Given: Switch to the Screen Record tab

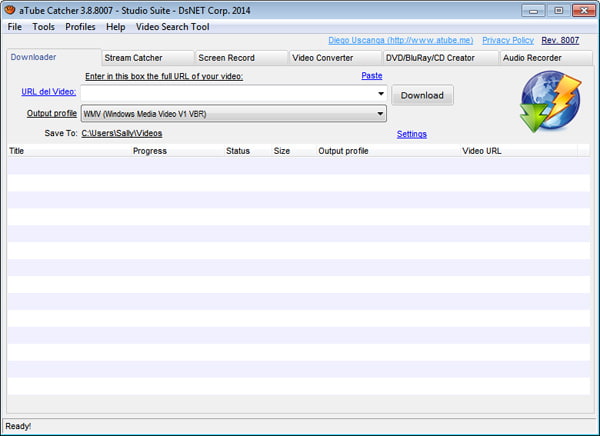Looking at the screenshot, I should (242, 58).
